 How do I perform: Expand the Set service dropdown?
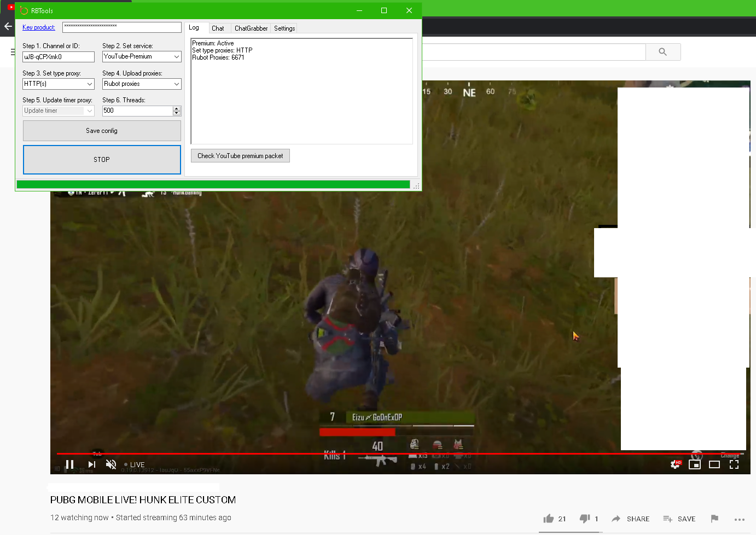click(x=176, y=57)
